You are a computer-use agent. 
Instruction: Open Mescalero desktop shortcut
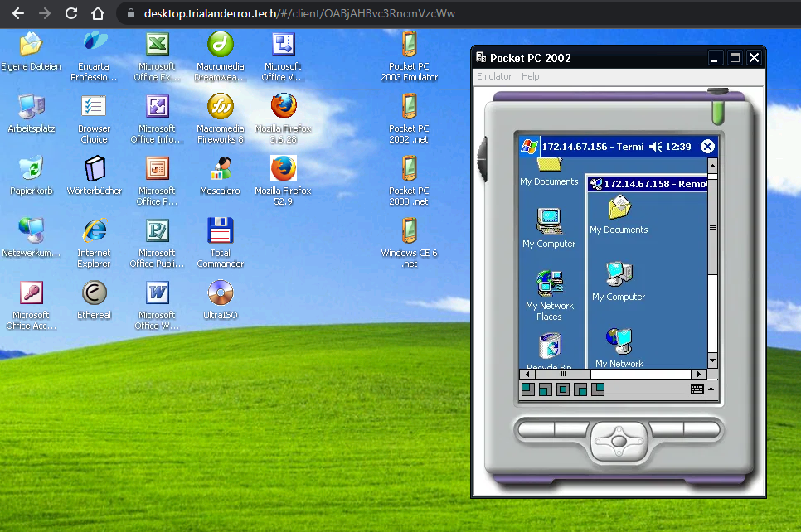tap(221, 177)
